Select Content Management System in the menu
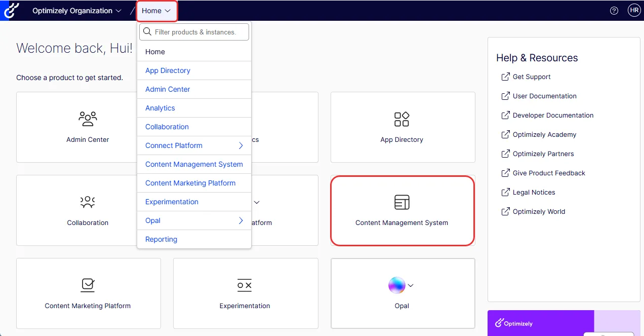 194,164
